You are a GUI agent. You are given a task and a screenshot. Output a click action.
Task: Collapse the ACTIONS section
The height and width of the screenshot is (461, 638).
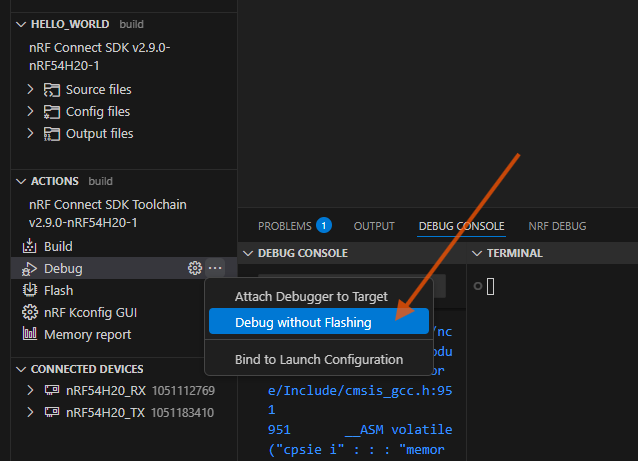point(21,181)
